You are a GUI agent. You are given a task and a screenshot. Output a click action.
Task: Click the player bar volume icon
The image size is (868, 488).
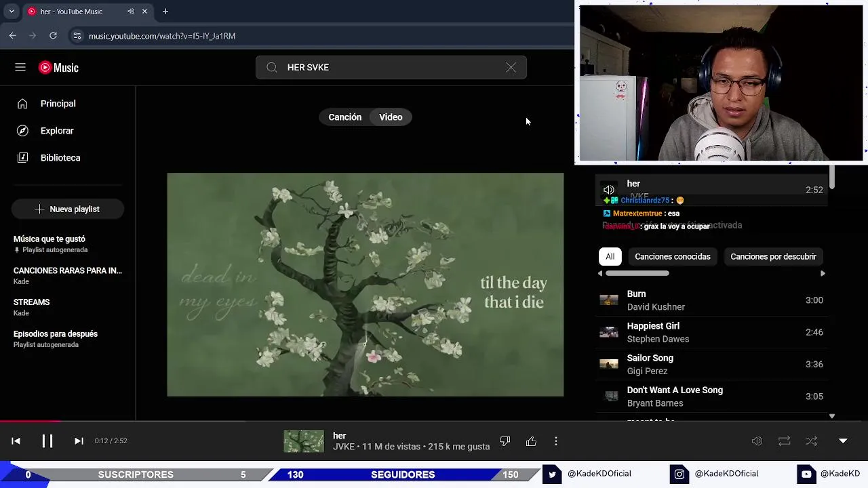(x=757, y=441)
